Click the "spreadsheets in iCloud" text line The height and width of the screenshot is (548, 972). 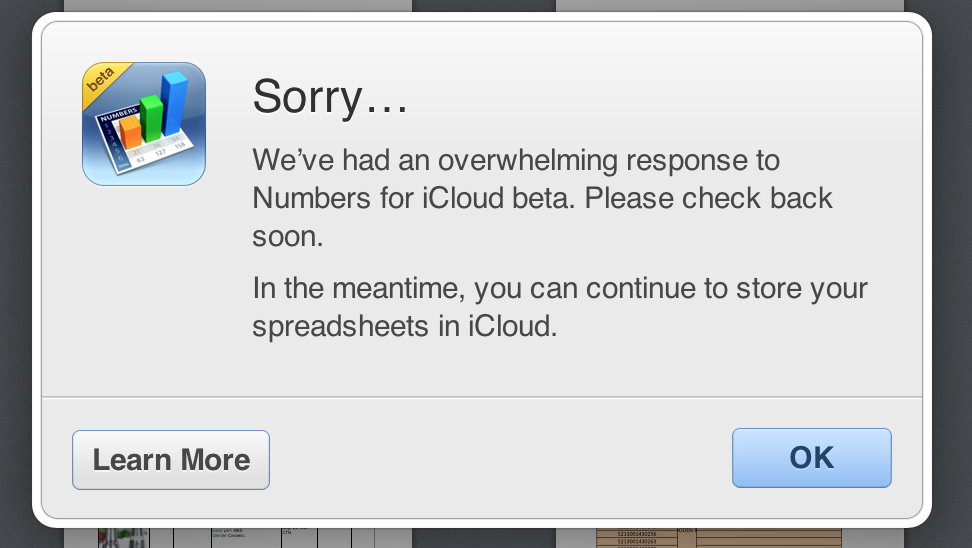coord(404,326)
